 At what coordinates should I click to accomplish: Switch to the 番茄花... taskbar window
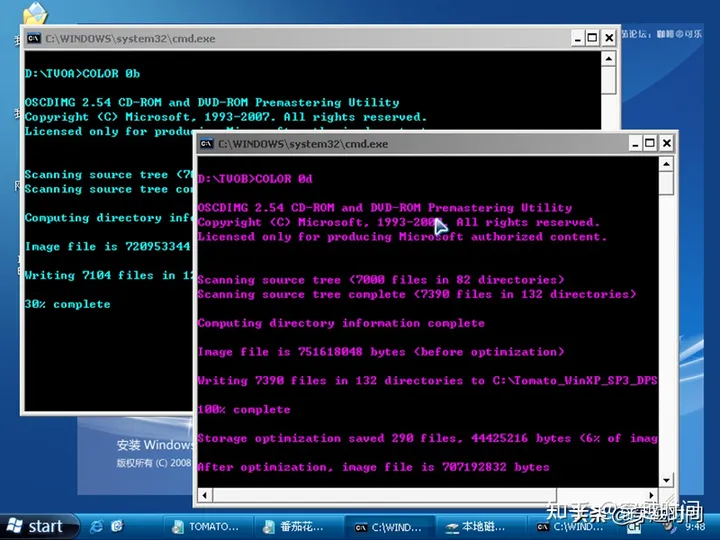tap(298, 527)
